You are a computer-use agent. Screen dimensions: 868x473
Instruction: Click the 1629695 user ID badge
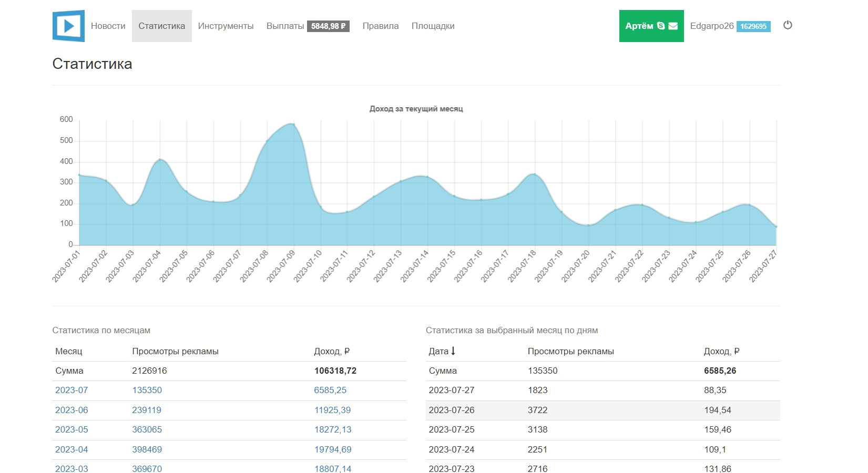pos(753,26)
